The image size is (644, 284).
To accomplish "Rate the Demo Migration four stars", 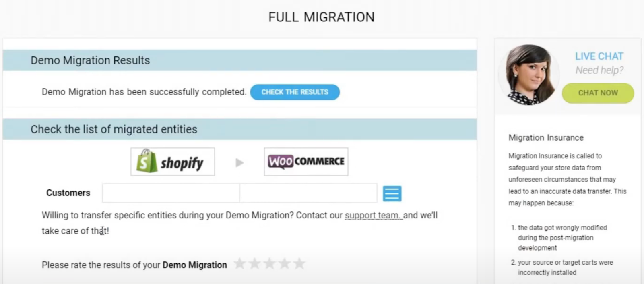I will [x=284, y=264].
